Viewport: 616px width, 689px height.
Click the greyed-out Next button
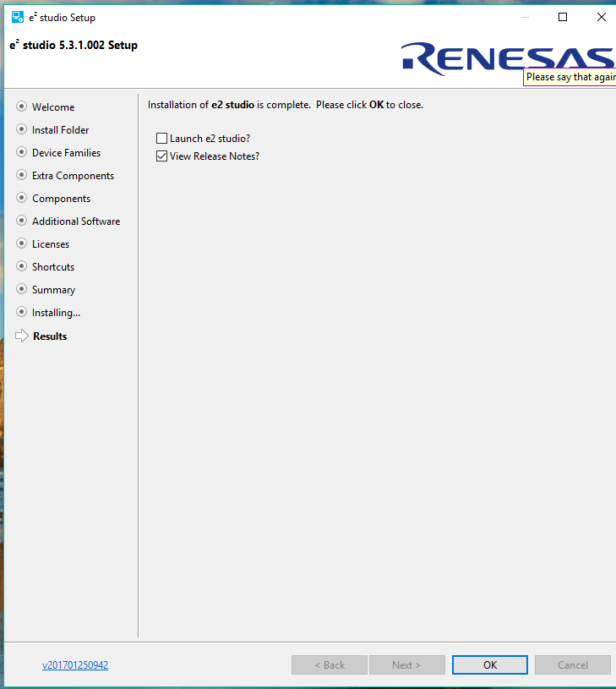click(x=407, y=664)
